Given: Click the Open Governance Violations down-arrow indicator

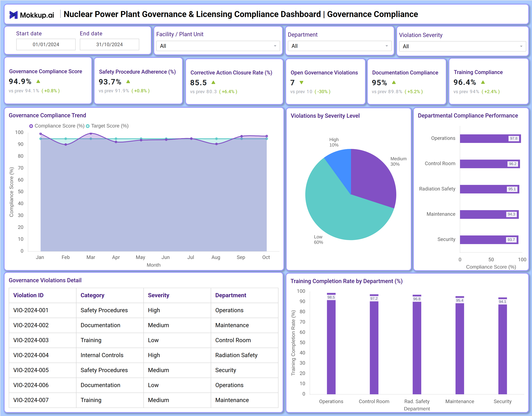Looking at the screenshot, I should 302,83.
